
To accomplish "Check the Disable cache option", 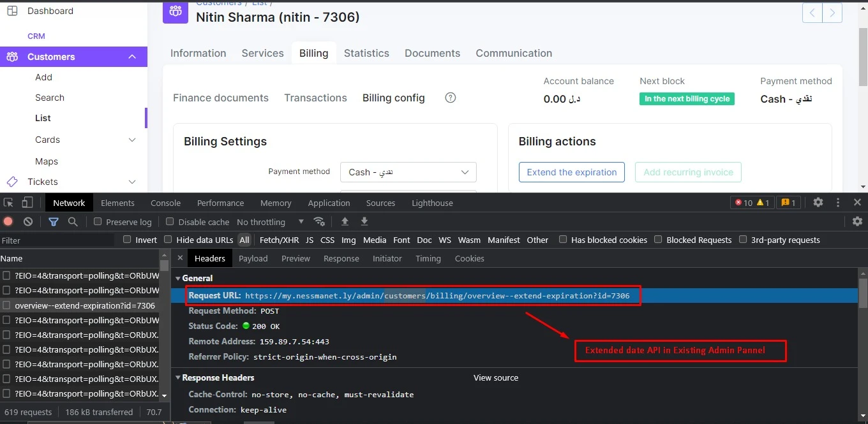I will click(170, 222).
